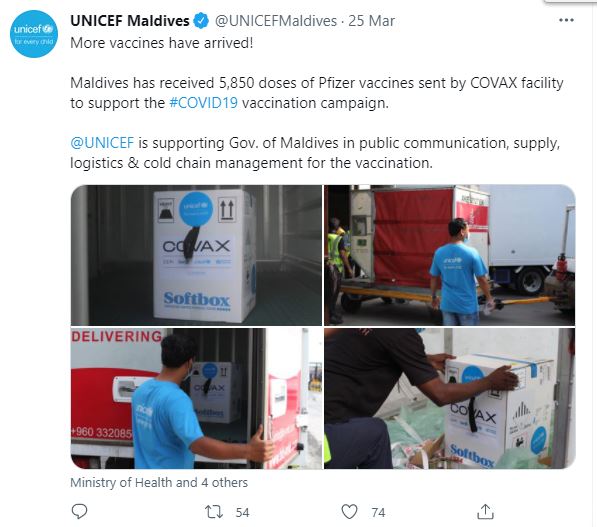View the photo of red truck loading
This screenshot has height=527, width=597.
tap(450, 255)
